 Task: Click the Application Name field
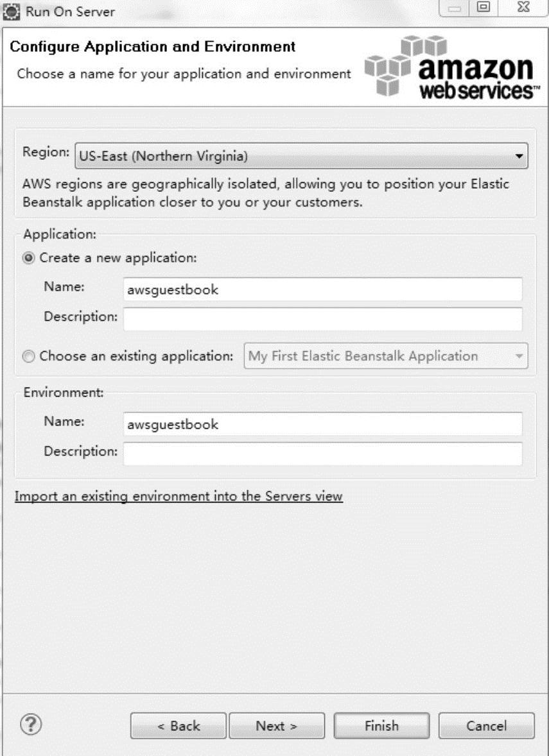[x=322, y=289]
